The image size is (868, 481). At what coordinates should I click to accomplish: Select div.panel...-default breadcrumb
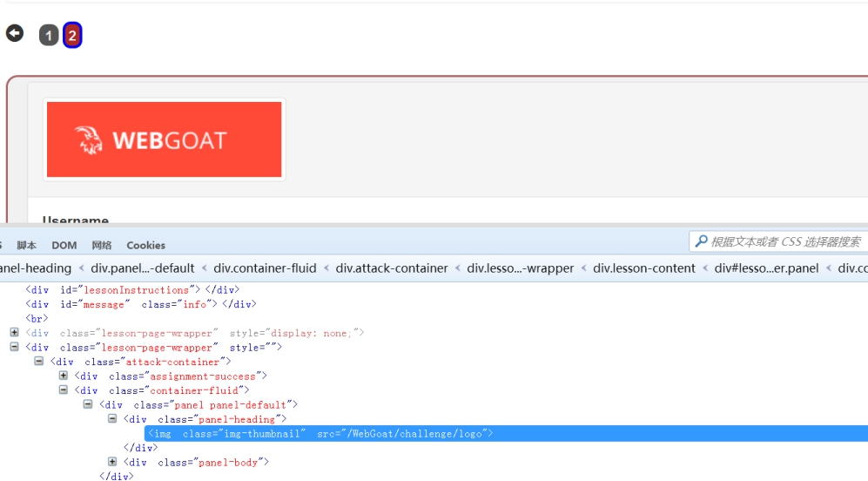pos(142,268)
